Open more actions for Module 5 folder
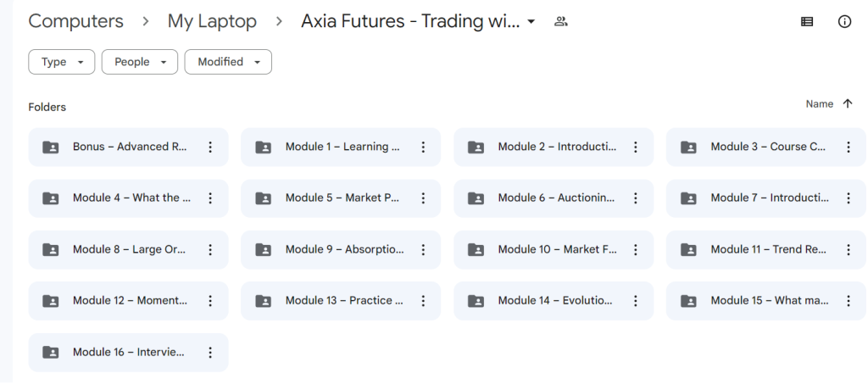The image size is (868, 390). pyautogui.click(x=423, y=198)
